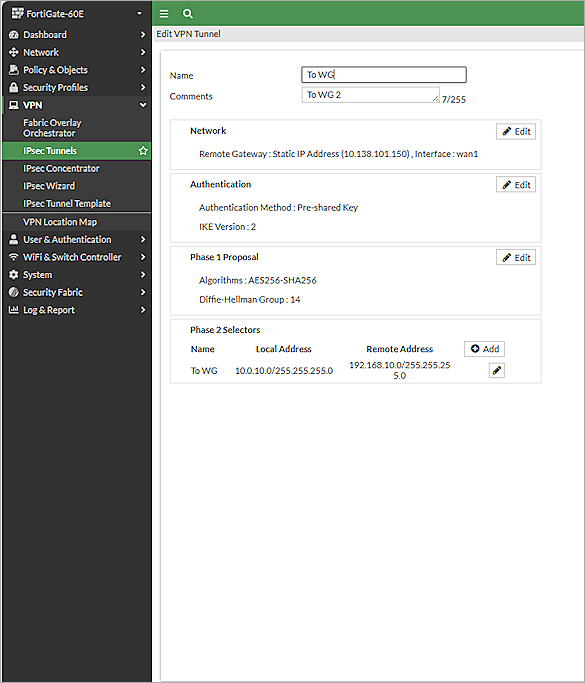Click the Diffie-Hellman Group: 14 text
Image resolution: width=585 pixels, height=683 pixels.
(250, 299)
